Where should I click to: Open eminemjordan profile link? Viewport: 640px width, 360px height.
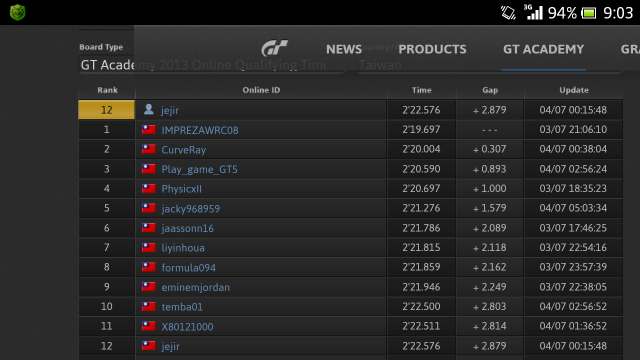point(196,287)
